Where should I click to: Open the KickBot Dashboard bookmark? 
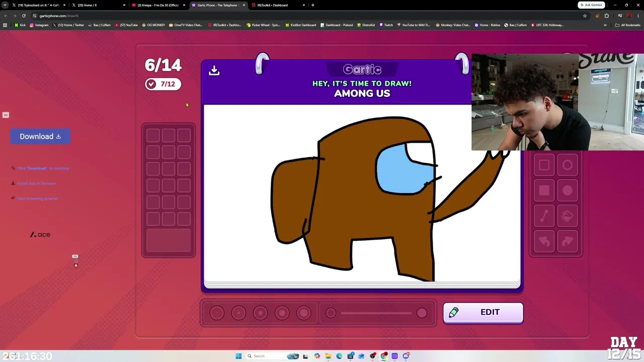[x=300, y=25]
